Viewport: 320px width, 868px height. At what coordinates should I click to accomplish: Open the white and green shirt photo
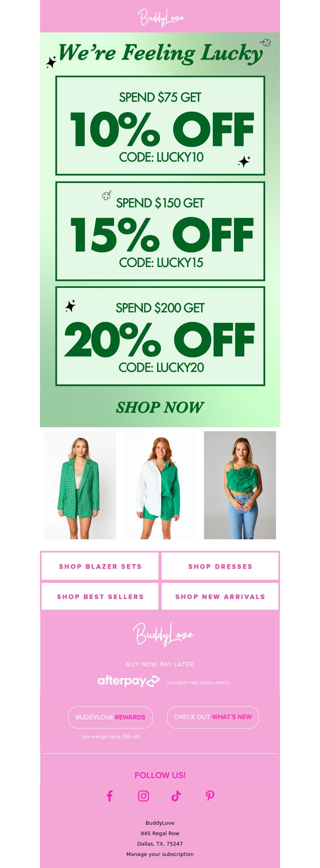coord(160,485)
